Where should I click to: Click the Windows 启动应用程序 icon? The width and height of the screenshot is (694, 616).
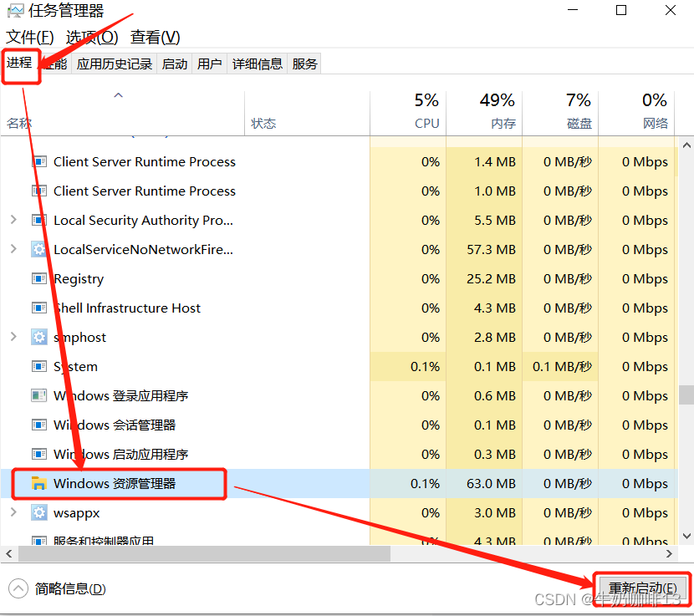click(x=39, y=454)
